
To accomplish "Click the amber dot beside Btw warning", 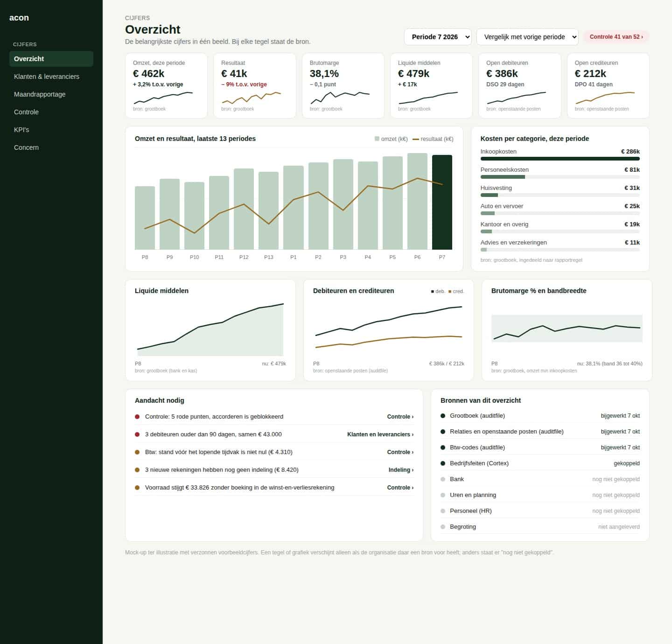I will pyautogui.click(x=137, y=452).
